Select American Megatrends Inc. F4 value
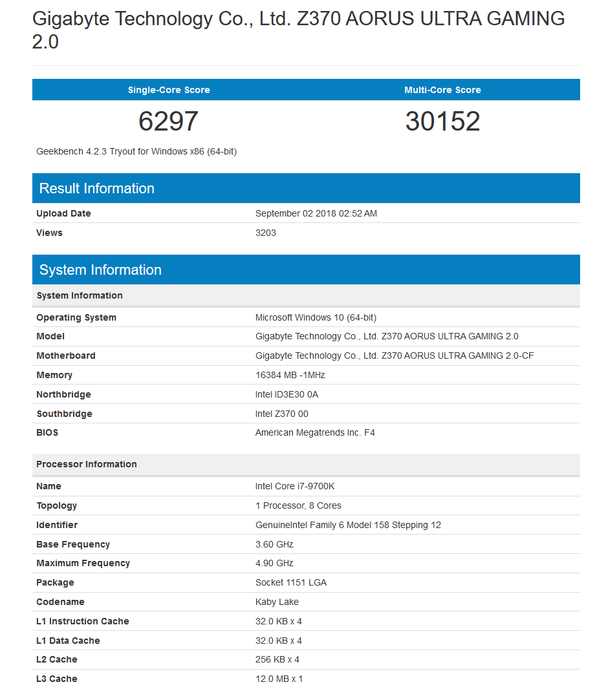Image resolution: width=606 pixels, height=700 pixels. (315, 432)
